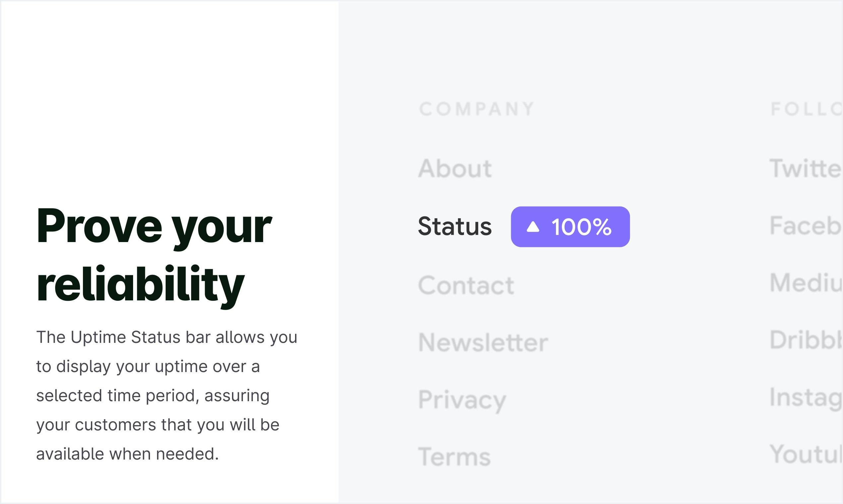Open the Status link
This screenshot has width=843, height=504.
pyautogui.click(x=454, y=226)
